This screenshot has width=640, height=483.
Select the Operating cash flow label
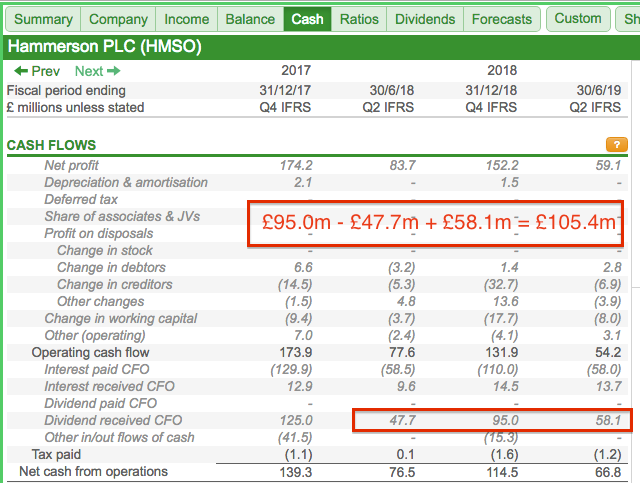coord(90,352)
